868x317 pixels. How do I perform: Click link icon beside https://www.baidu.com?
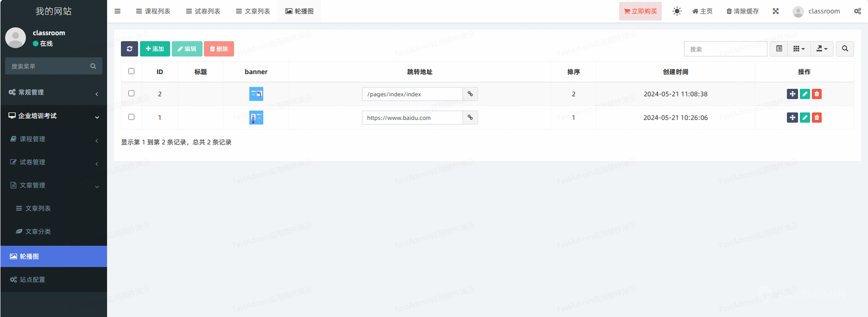click(470, 118)
